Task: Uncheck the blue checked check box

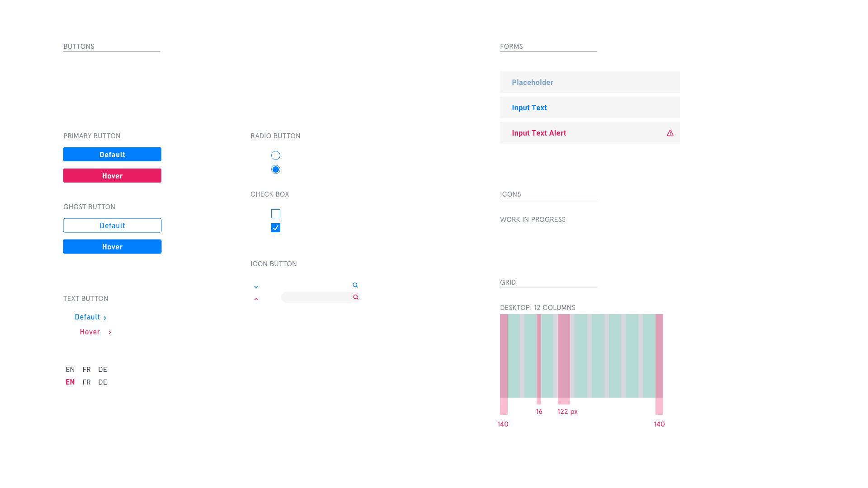Action: [x=276, y=228]
